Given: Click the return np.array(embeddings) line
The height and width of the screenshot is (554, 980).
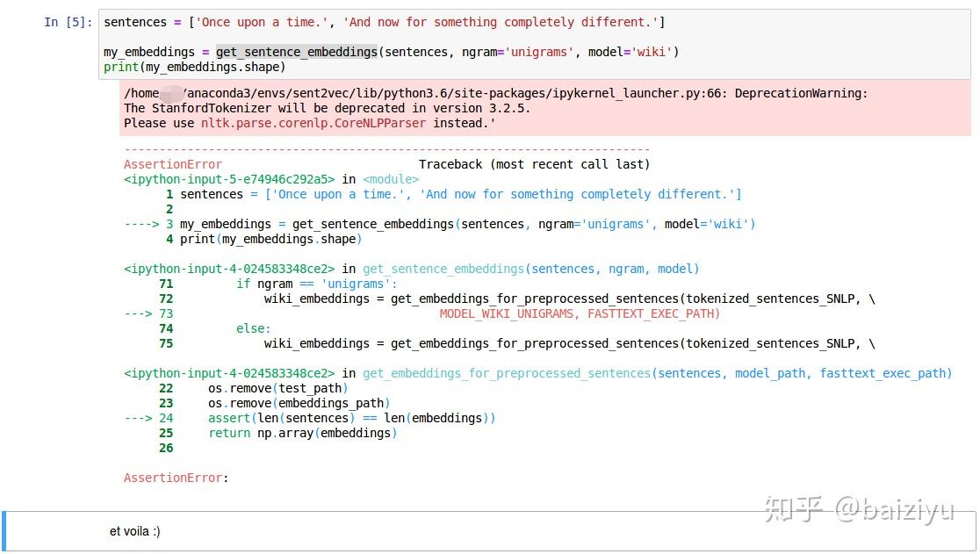Looking at the screenshot, I should 302,433.
